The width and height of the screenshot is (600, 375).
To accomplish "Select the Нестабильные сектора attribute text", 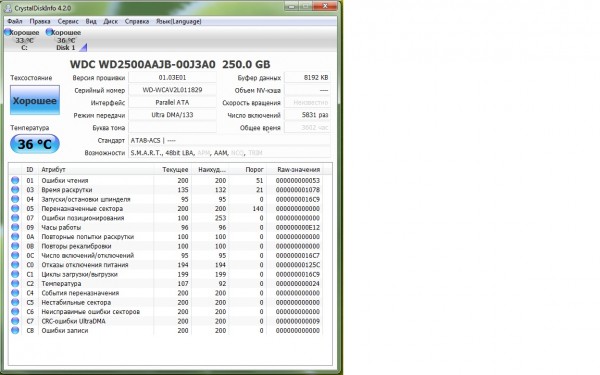I will tap(76, 302).
